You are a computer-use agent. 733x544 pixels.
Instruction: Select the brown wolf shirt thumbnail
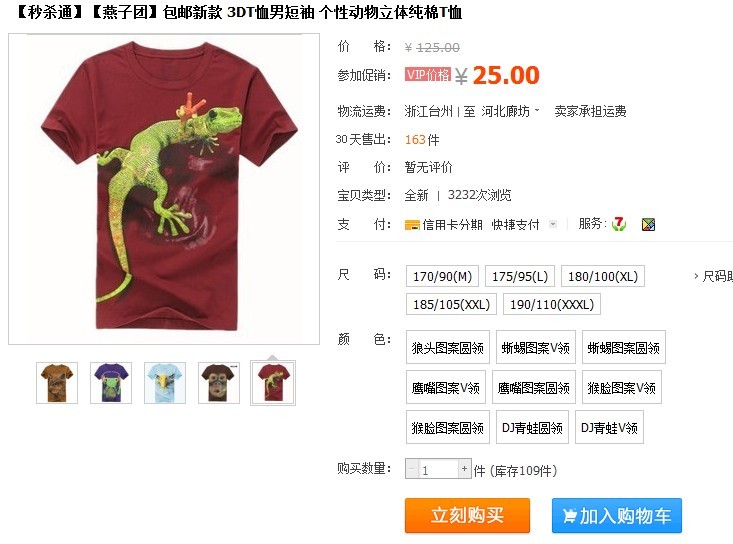(x=57, y=383)
